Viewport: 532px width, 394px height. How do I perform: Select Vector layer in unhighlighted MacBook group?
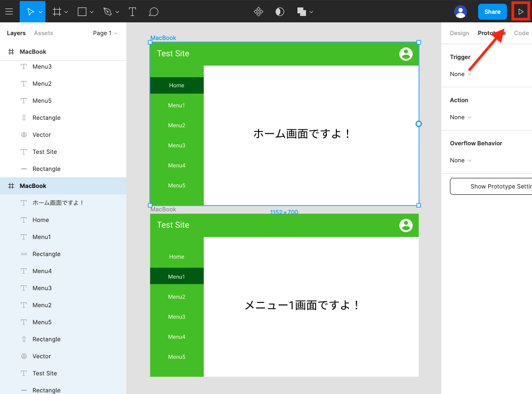coord(63,135)
